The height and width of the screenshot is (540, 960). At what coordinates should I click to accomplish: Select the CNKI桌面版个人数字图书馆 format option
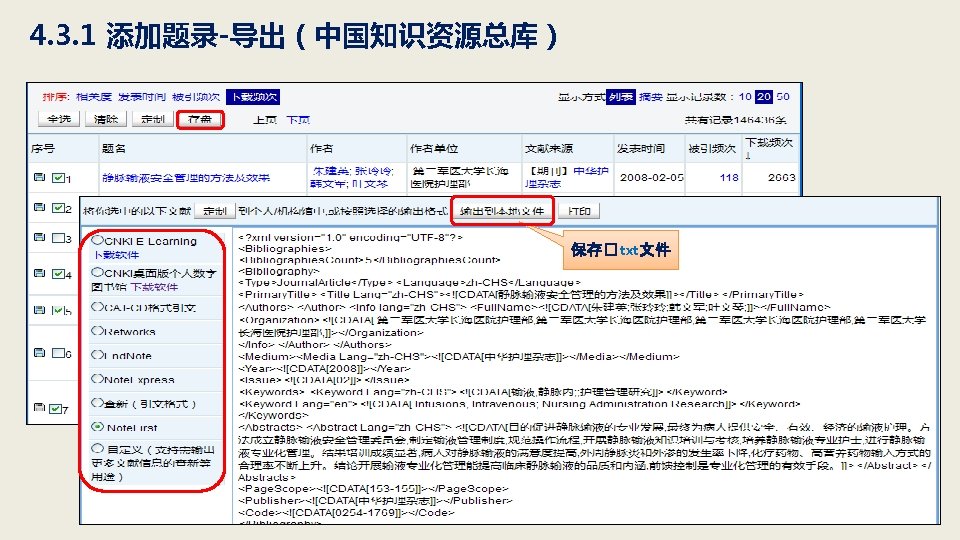coord(97,272)
